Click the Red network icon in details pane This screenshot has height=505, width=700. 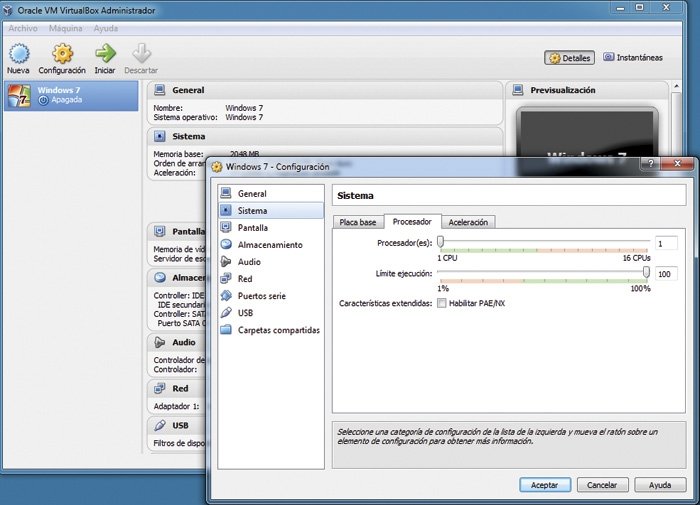159,388
